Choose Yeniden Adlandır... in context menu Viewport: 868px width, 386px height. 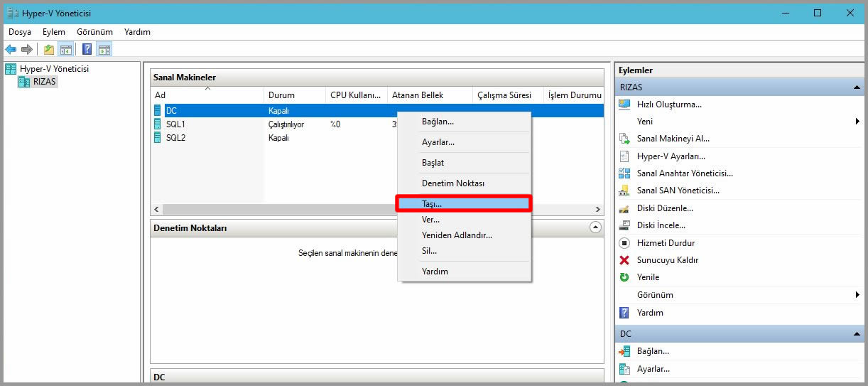457,235
